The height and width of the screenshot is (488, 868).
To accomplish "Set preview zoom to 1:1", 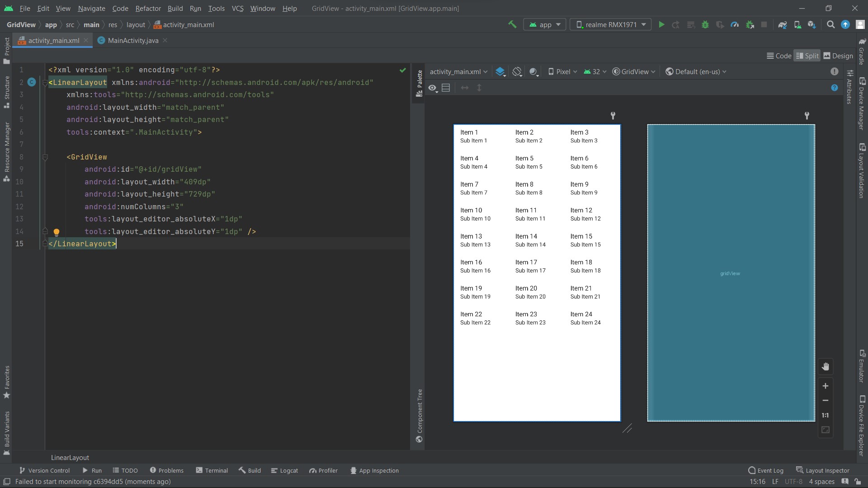I will [826, 415].
